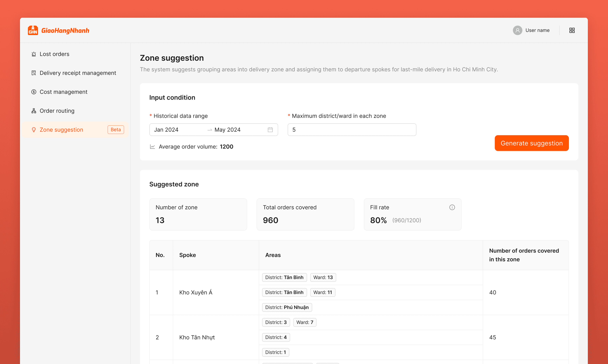Click the District: 4 tag
Screen dimensions: 608x364
[276, 337]
